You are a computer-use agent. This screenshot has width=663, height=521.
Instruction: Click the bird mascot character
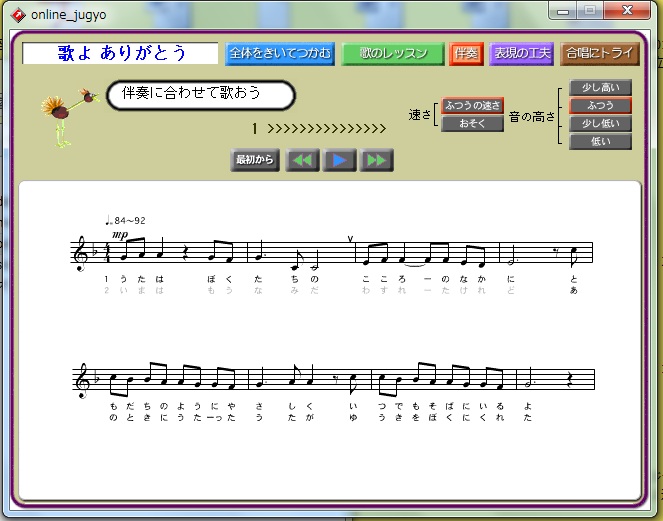pyautogui.click(x=69, y=118)
